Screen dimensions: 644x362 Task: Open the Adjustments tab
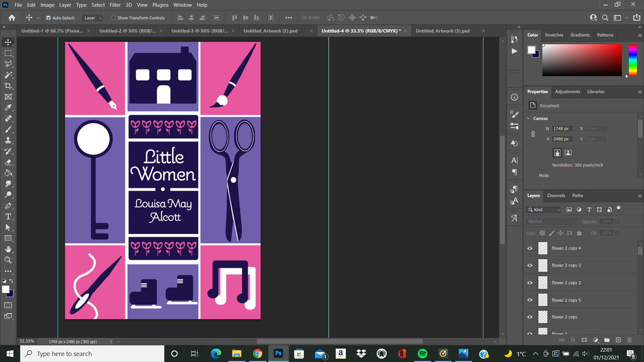567,92
